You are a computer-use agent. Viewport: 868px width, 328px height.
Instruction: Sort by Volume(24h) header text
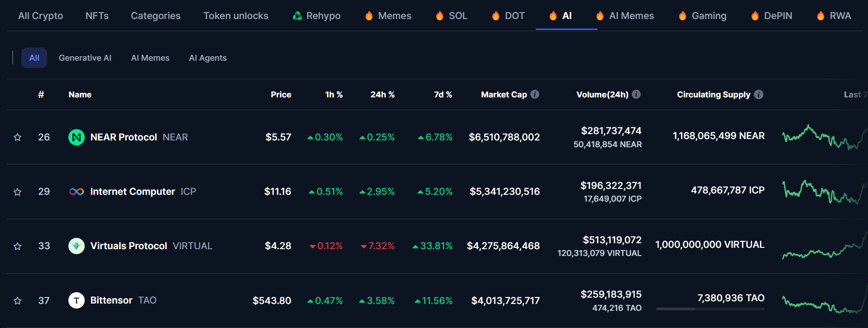(602, 94)
